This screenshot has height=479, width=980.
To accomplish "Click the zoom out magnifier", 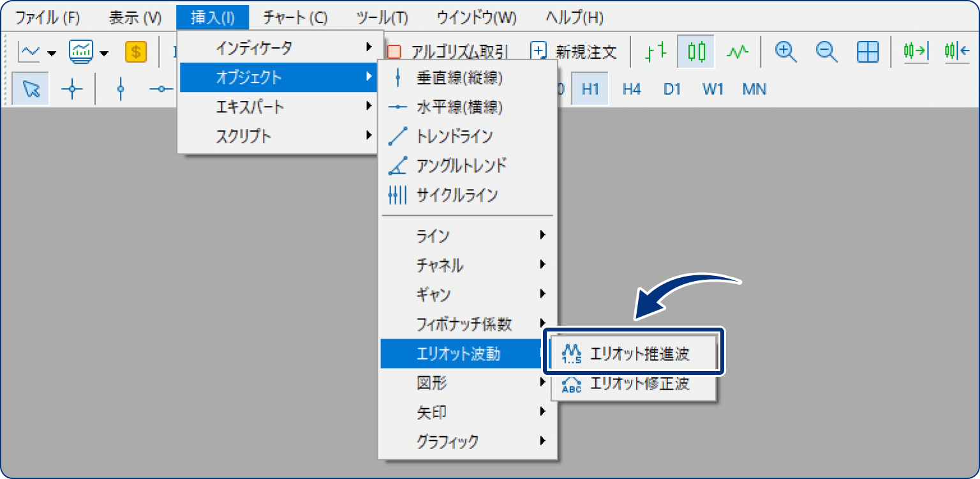I will coord(827,52).
